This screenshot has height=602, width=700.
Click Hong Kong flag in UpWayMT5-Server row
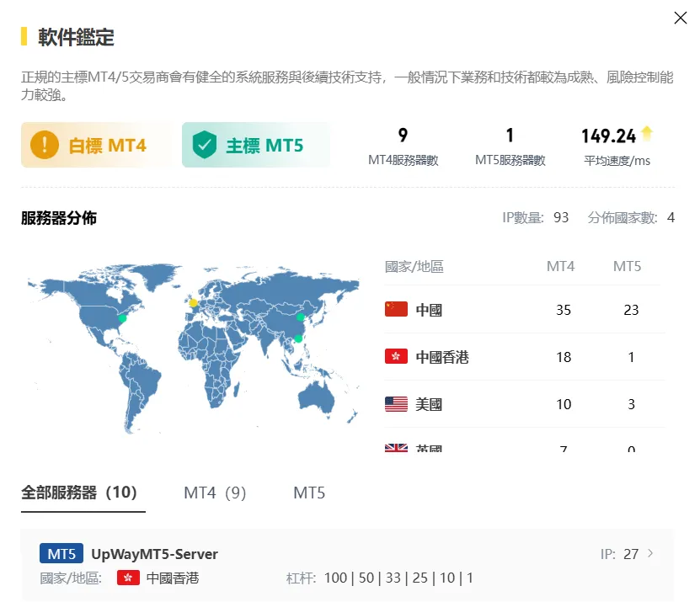[128, 578]
